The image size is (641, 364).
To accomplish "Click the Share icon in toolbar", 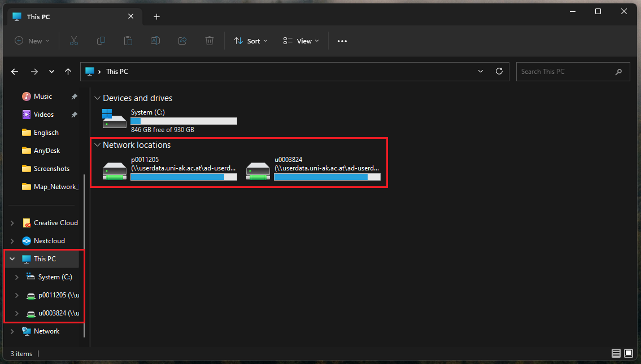I will [x=182, y=41].
